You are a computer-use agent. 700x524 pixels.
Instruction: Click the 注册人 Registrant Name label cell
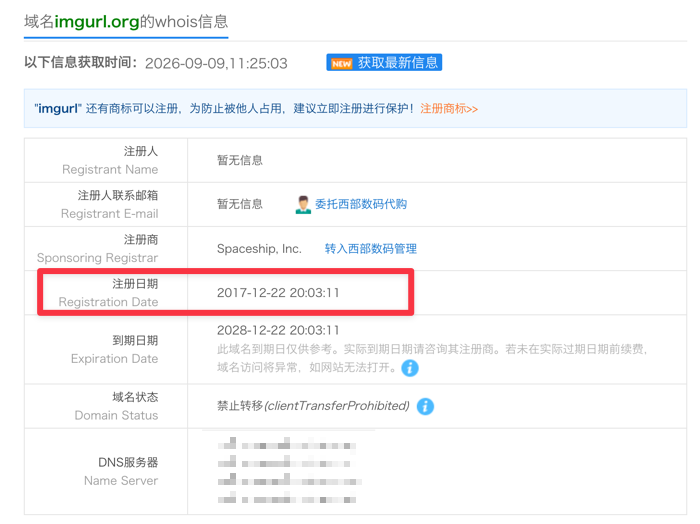[x=106, y=160]
